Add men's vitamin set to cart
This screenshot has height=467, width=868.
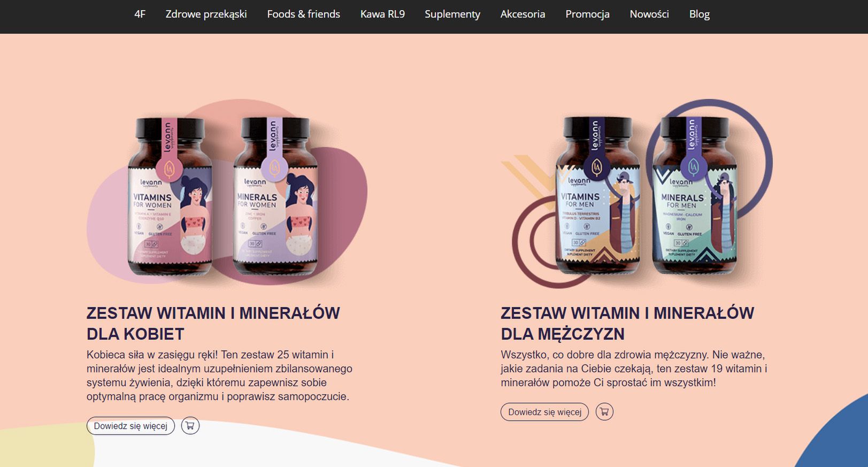(x=604, y=412)
